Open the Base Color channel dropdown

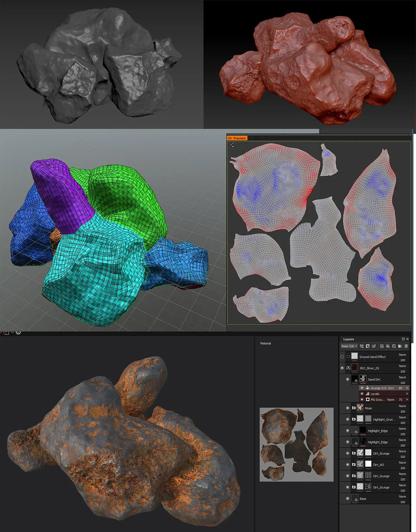[x=349, y=346]
